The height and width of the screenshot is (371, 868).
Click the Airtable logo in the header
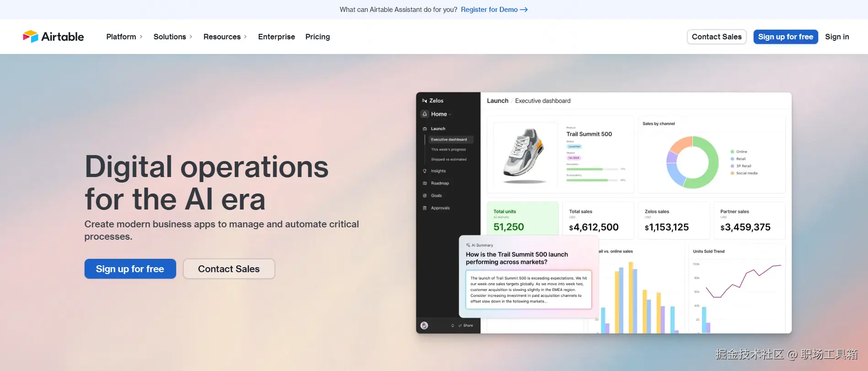coord(53,37)
